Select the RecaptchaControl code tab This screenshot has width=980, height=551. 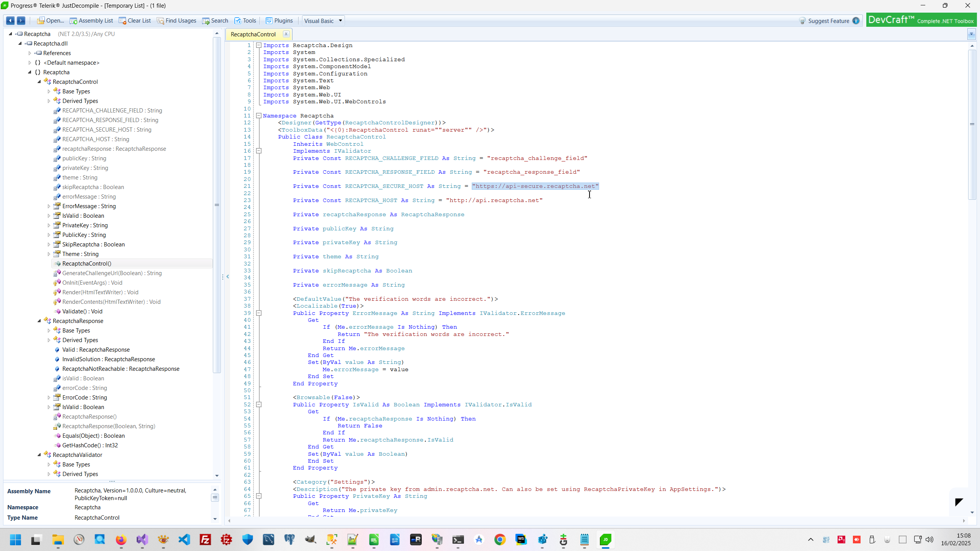point(253,34)
